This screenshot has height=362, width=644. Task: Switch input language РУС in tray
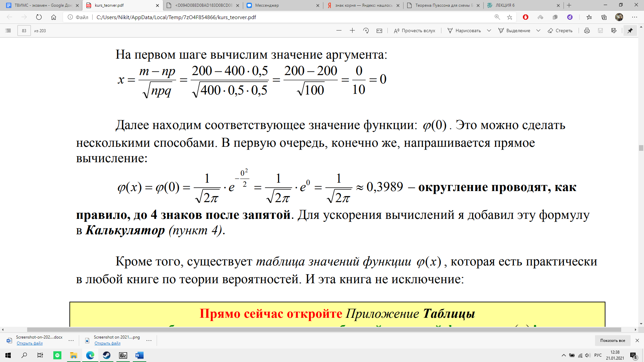598,355
